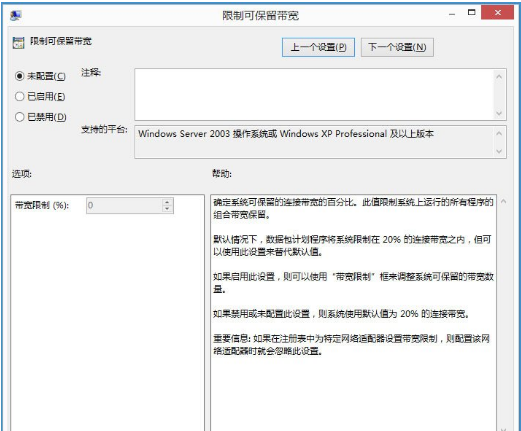Click inside the 注释 comment text box
This screenshot has height=431, width=521.
point(314,94)
